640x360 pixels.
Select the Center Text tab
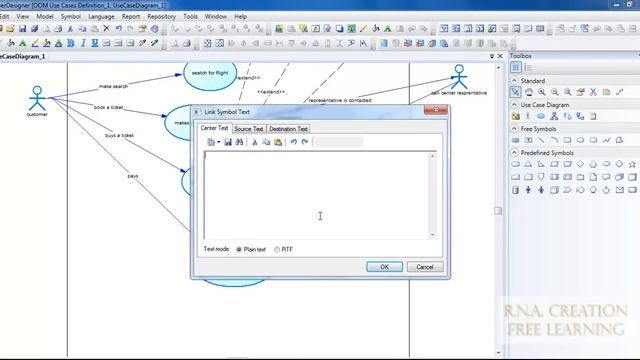[214, 128]
